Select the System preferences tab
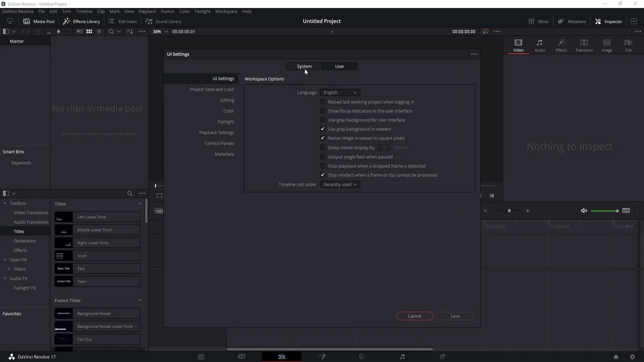This screenshot has width=644, height=362. (305, 66)
